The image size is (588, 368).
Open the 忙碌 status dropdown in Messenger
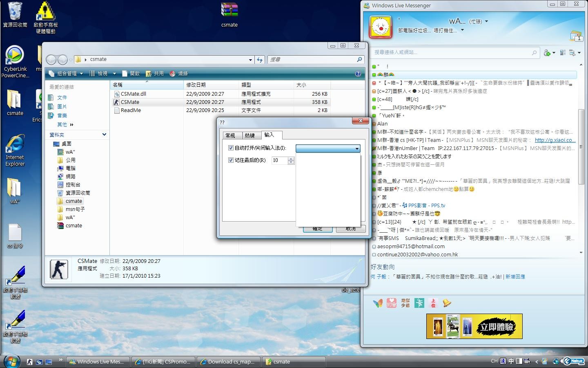tap(486, 21)
